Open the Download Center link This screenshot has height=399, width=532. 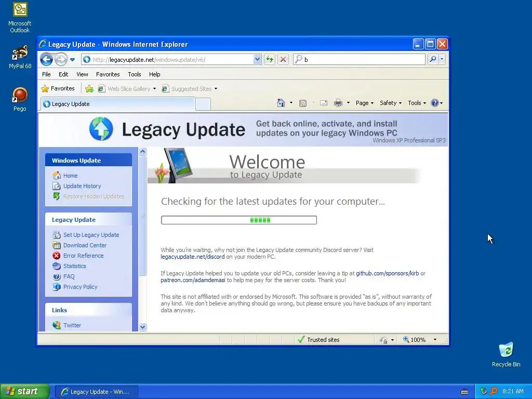click(x=85, y=245)
